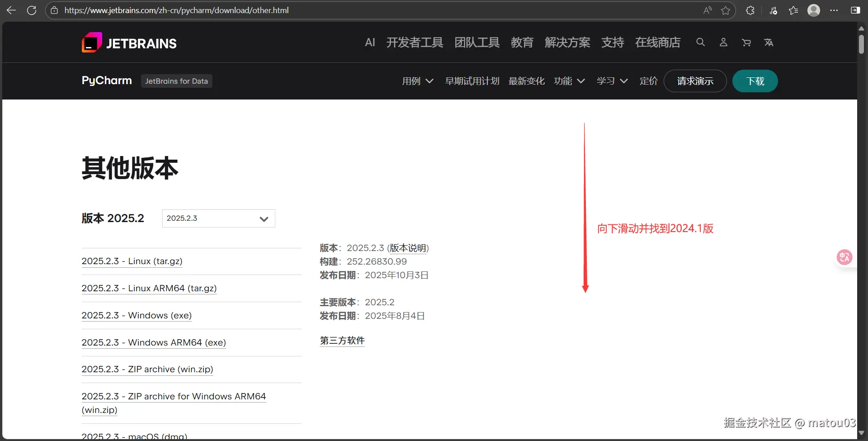This screenshot has width=868, height=441.
Task: Open the 在线商店 menu
Action: point(658,42)
